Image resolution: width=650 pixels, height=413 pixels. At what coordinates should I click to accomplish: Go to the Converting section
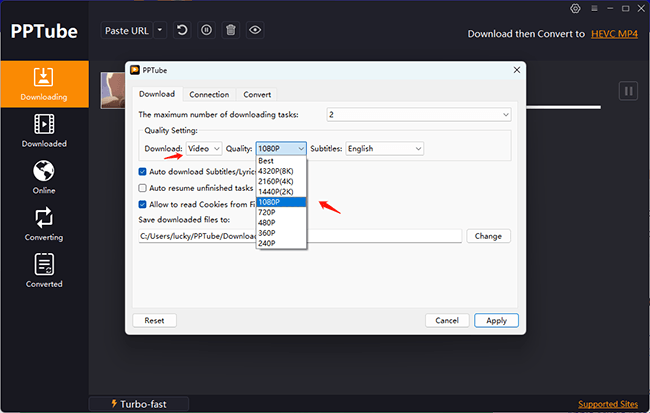coord(44,224)
